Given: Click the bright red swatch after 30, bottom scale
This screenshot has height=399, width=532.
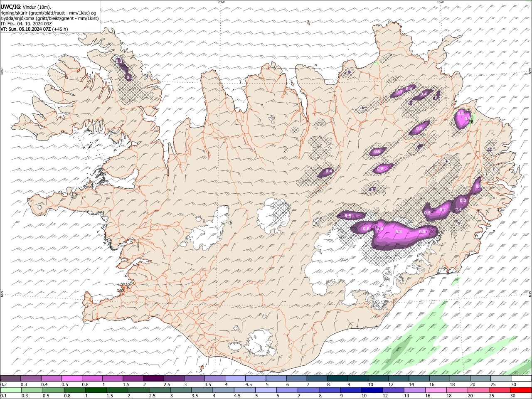Looking at the screenshot, I should pos(521,390).
